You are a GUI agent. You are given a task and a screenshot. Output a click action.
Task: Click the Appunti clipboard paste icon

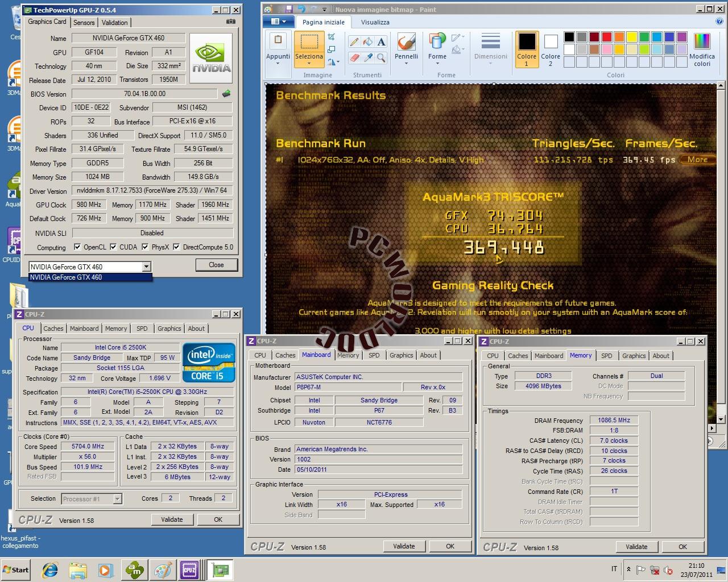pyautogui.click(x=278, y=41)
